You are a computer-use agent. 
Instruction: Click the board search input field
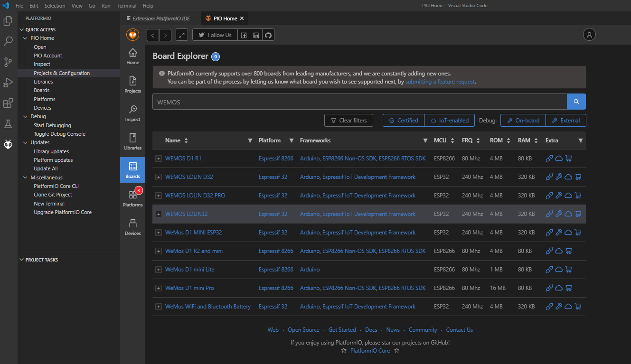[x=359, y=102]
